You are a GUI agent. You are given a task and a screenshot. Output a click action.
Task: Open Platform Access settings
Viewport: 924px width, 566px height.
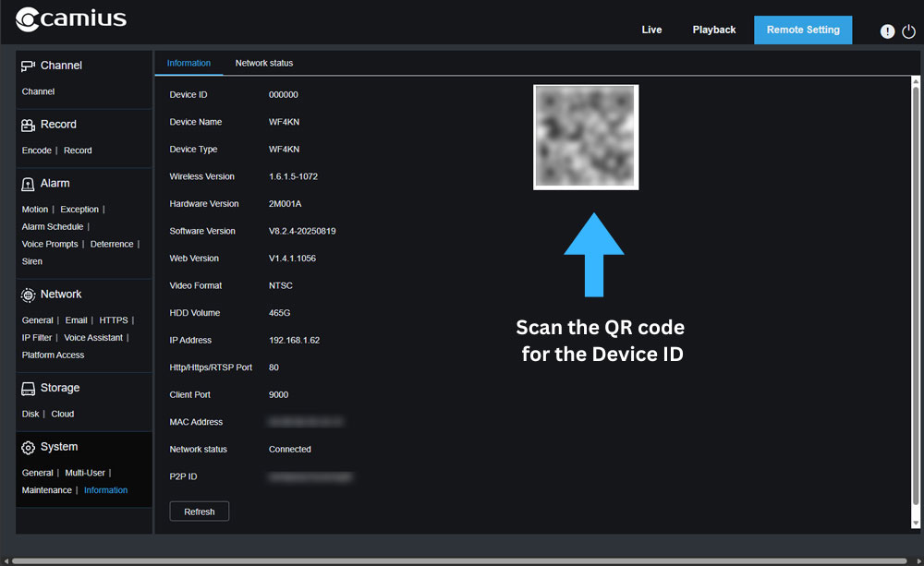(53, 355)
